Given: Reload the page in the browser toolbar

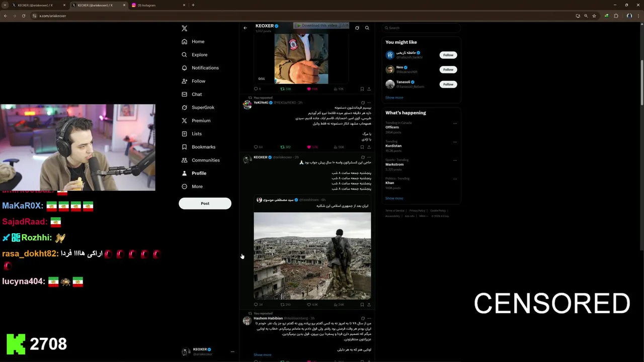Looking at the screenshot, I should coord(23,16).
